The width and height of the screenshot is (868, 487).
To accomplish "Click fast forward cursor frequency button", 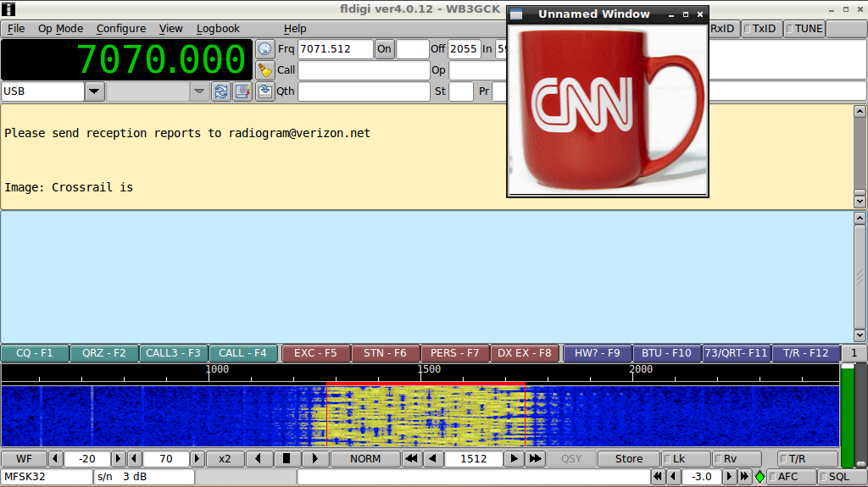I will pyautogui.click(x=536, y=459).
